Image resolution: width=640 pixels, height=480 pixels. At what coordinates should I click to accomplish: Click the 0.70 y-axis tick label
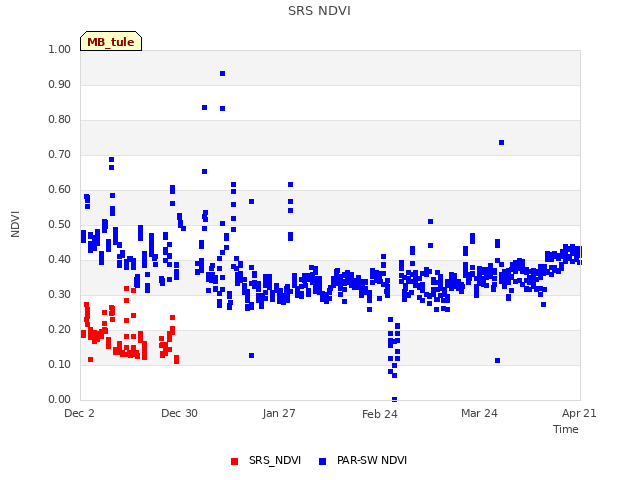tap(60, 155)
